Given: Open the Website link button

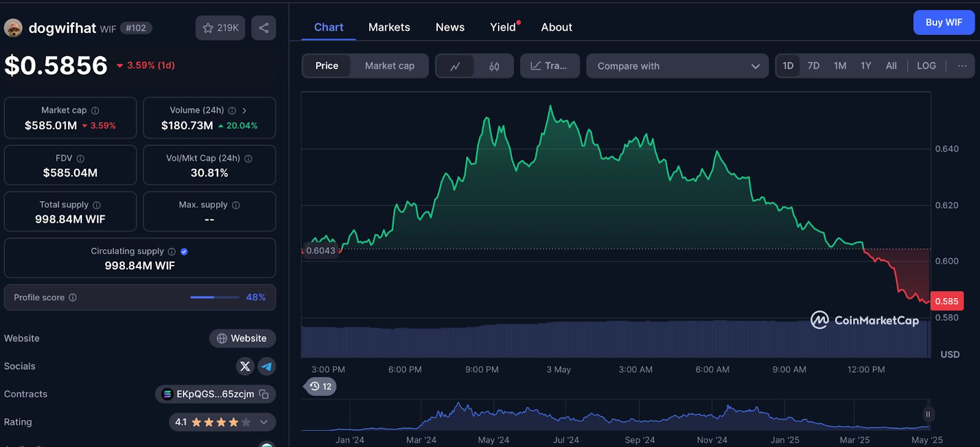Looking at the screenshot, I should pos(242,338).
